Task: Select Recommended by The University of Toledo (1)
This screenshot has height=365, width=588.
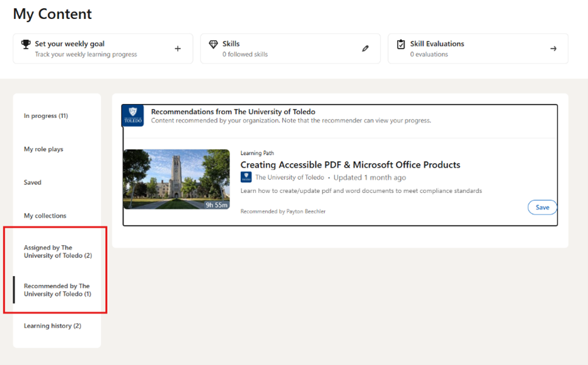Action: tap(57, 289)
